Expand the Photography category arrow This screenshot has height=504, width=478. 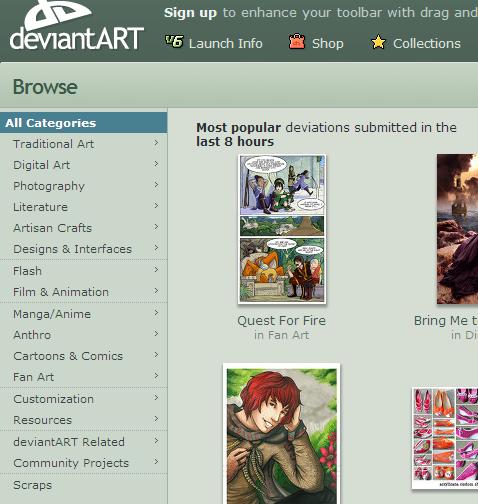click(156, 185)
